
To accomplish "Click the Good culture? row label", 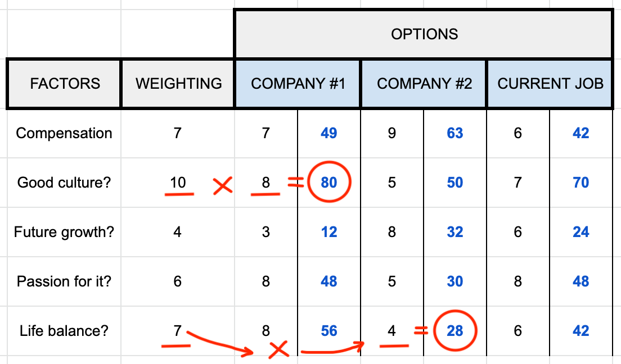I will 64,183.
